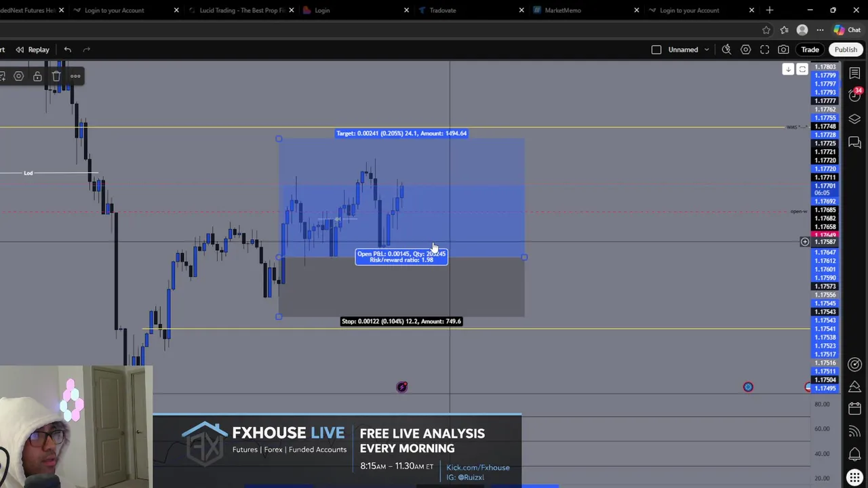Close the Tradovate tab

[521, 10]
